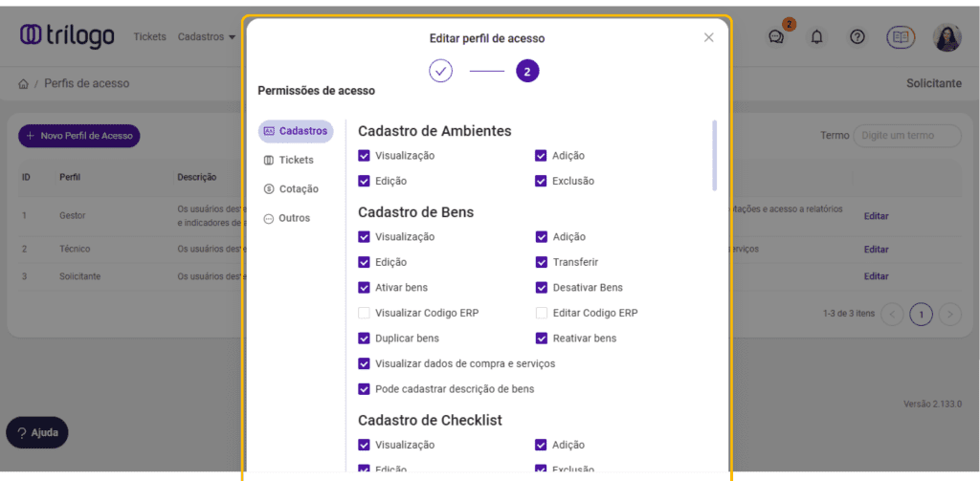This screenshot has width=980, height=481.
Task: Close the Editar perfil de acesso dialog
Action: click(709, 37)
